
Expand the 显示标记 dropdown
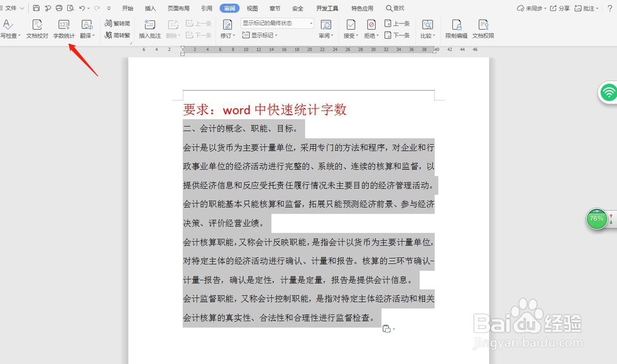pyautogui.click(x=260, y=35)
